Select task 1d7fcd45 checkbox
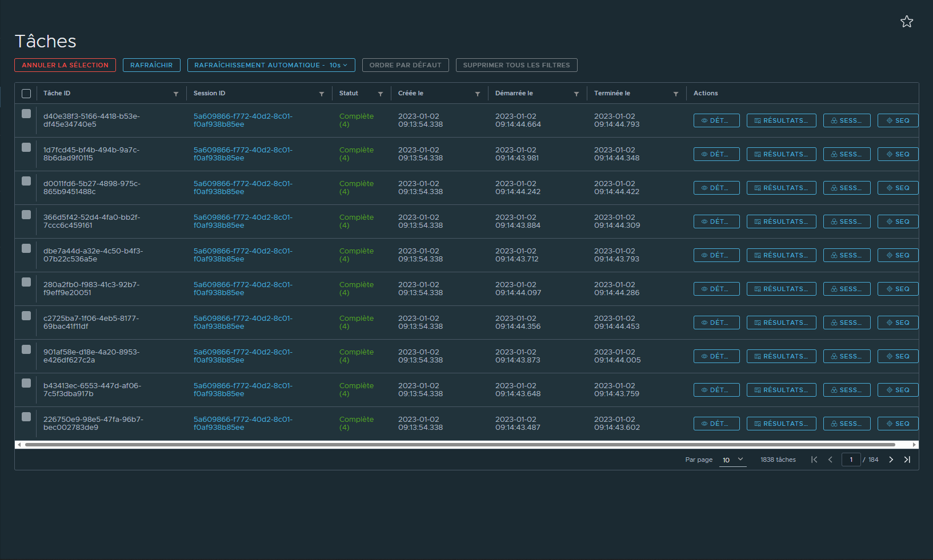 tap(26, 147)
